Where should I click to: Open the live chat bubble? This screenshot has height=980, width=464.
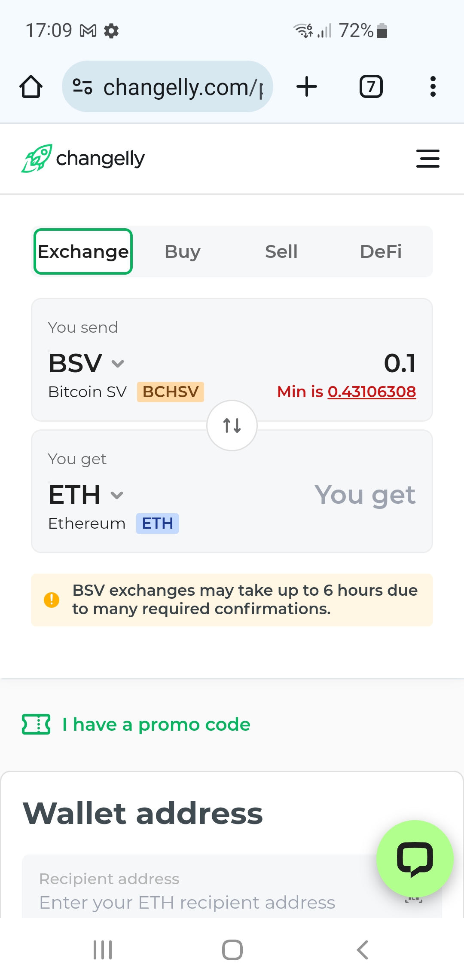coord(415,859)
